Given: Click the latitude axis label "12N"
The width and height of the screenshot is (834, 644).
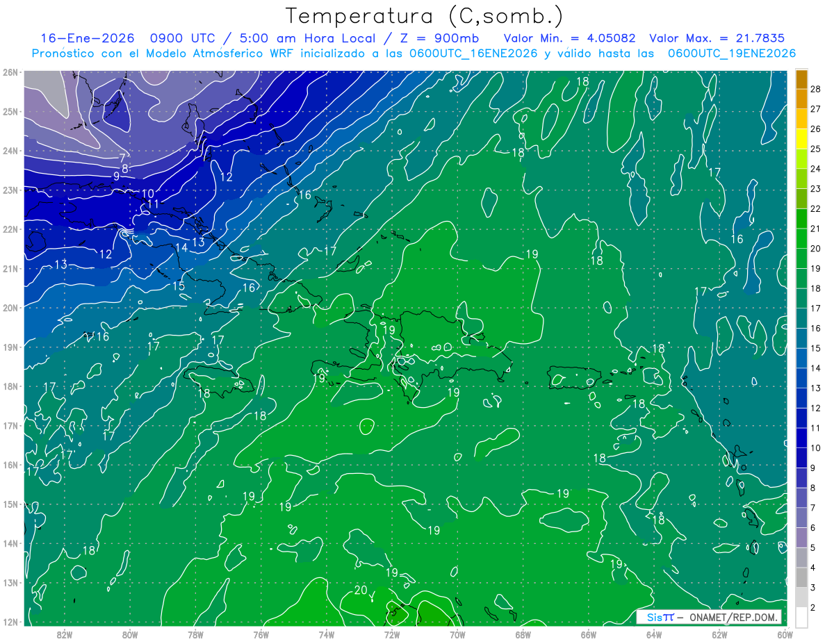Looking at the screenshot, I should tap(11, 622).
